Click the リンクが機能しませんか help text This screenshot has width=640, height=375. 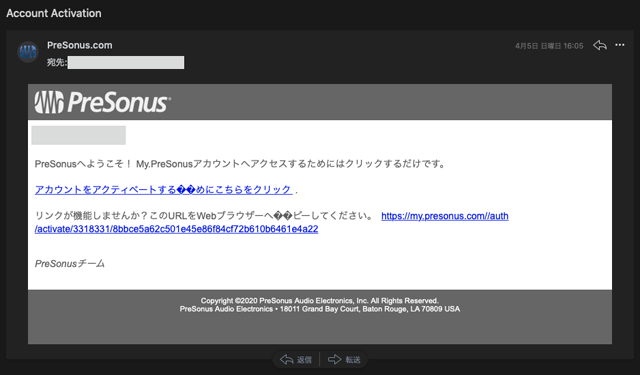[204, 216]
